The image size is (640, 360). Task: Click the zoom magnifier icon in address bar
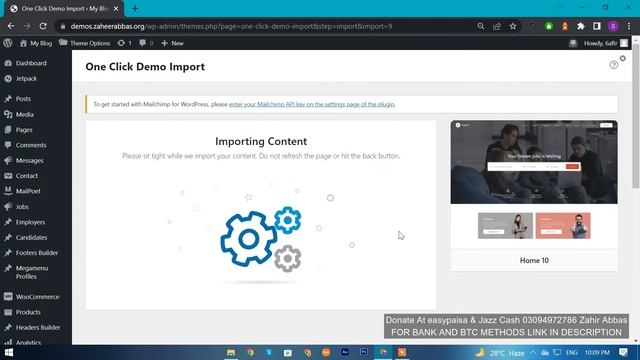click(480, 26)
